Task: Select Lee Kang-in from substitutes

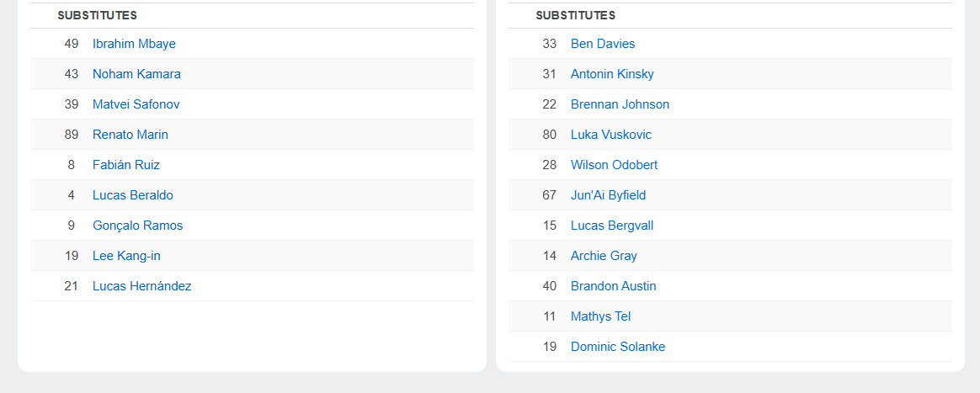Action: point(126,256)
